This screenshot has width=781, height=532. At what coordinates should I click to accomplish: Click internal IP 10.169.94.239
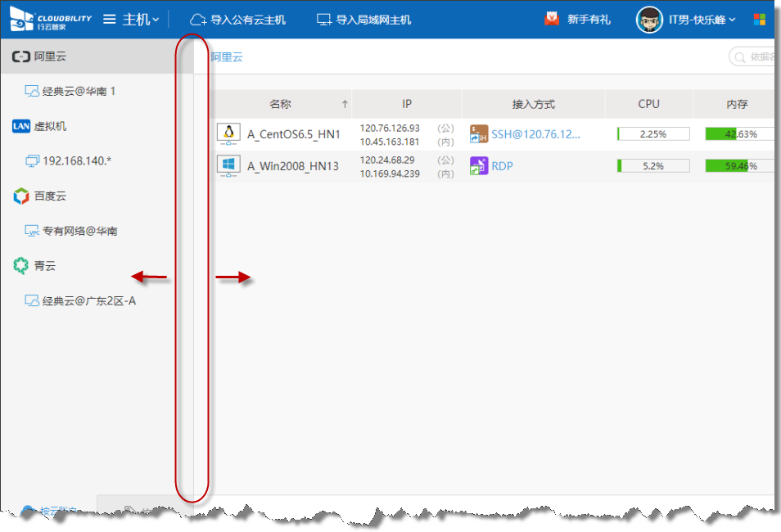(x=390, y=174)
